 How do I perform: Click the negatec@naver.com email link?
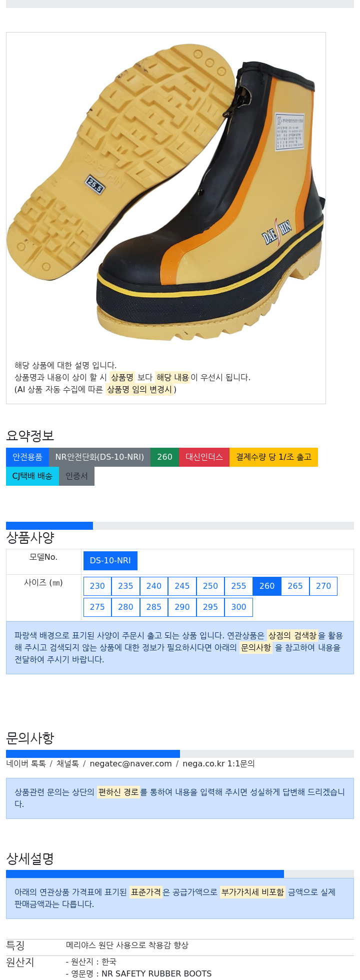(130, 764)
